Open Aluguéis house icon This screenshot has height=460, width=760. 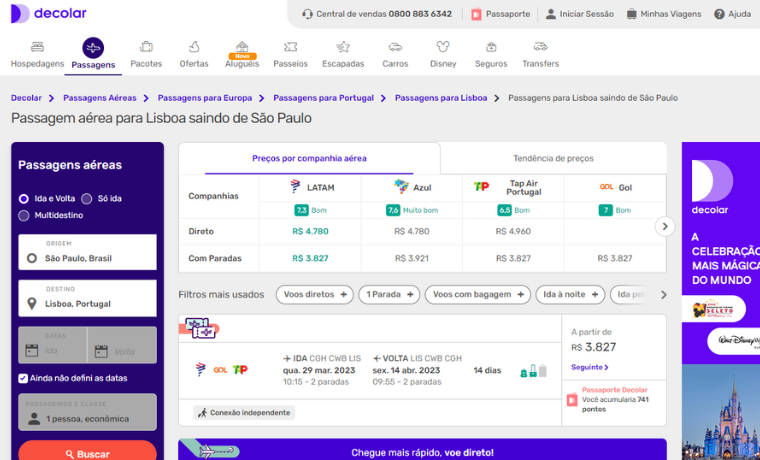[242, 47]
